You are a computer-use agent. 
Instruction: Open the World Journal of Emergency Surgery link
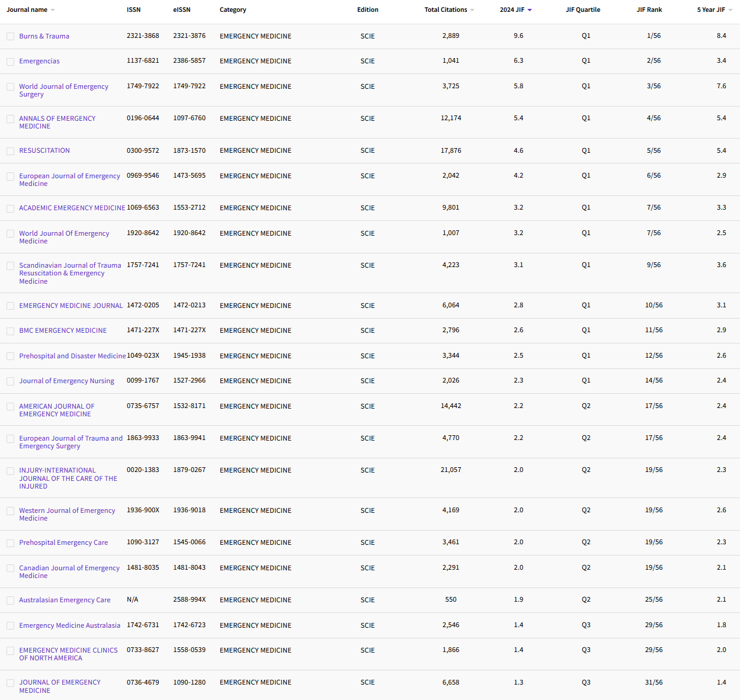(63, 90)
